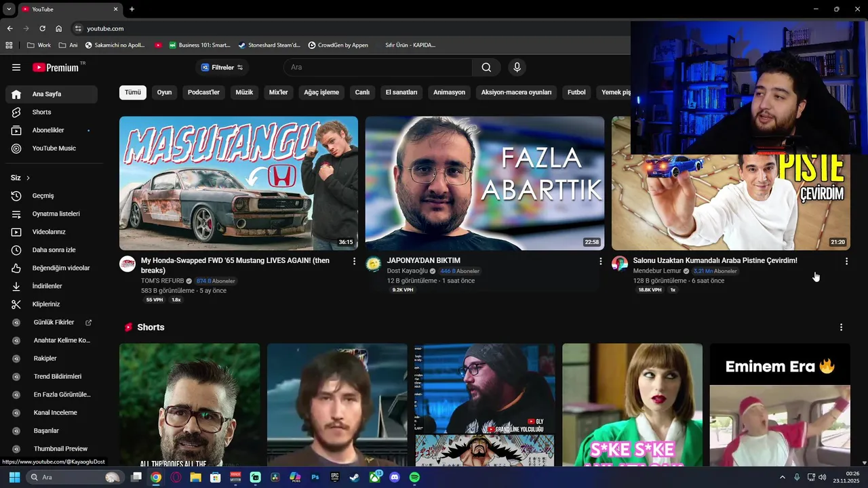868x488 pixels.
Task: Select the El sanatları category chip
Action: [401, 92]
